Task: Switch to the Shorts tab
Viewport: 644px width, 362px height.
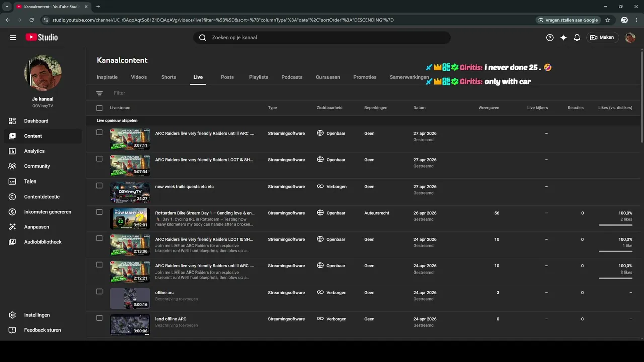Action: pos(169,77)
